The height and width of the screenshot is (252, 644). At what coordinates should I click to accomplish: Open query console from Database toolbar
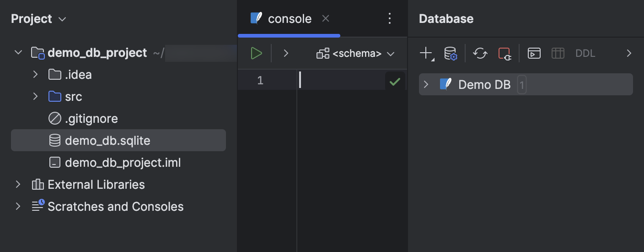(534, 54)
